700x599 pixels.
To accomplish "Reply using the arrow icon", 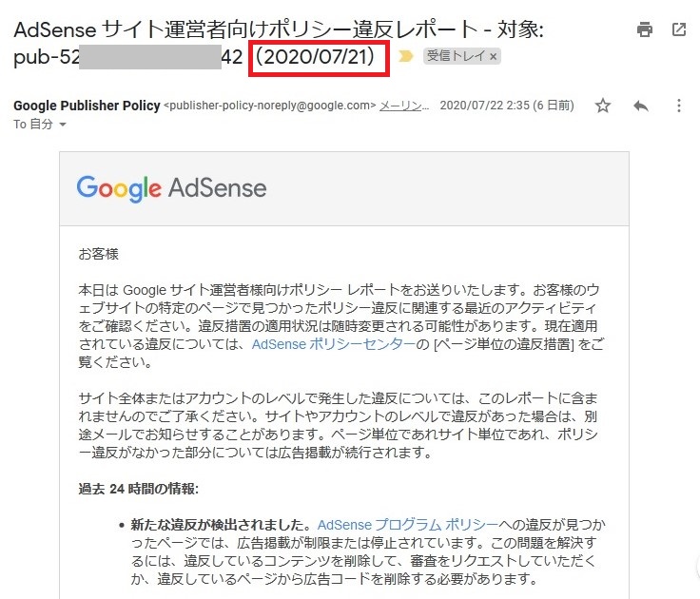I will [x=641, y=106].
